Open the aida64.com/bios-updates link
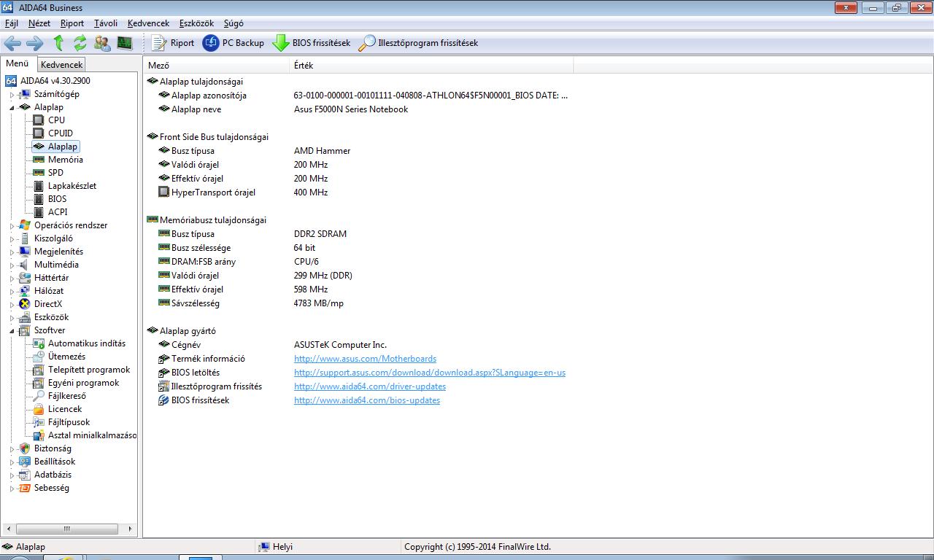The image size is (934, 560). (x=367, y=400)
